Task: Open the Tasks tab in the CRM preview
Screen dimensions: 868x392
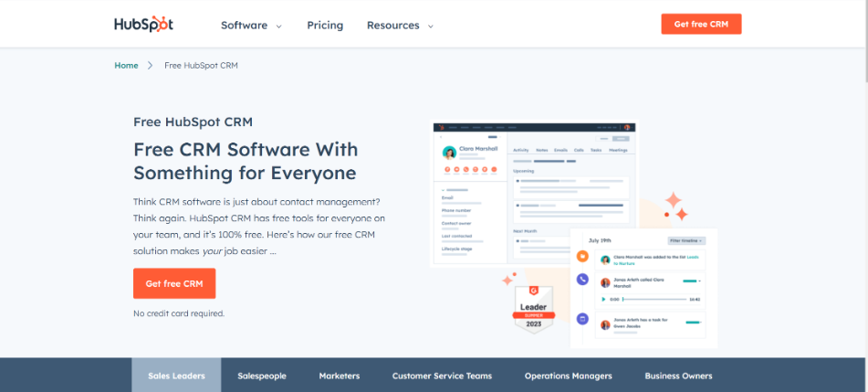Action: point(596,150)
